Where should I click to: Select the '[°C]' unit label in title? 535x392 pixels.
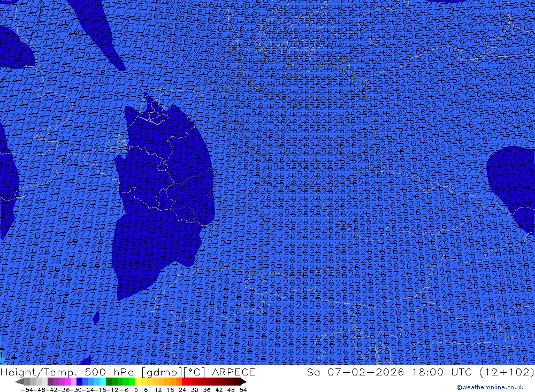click(x=195, y=372)
